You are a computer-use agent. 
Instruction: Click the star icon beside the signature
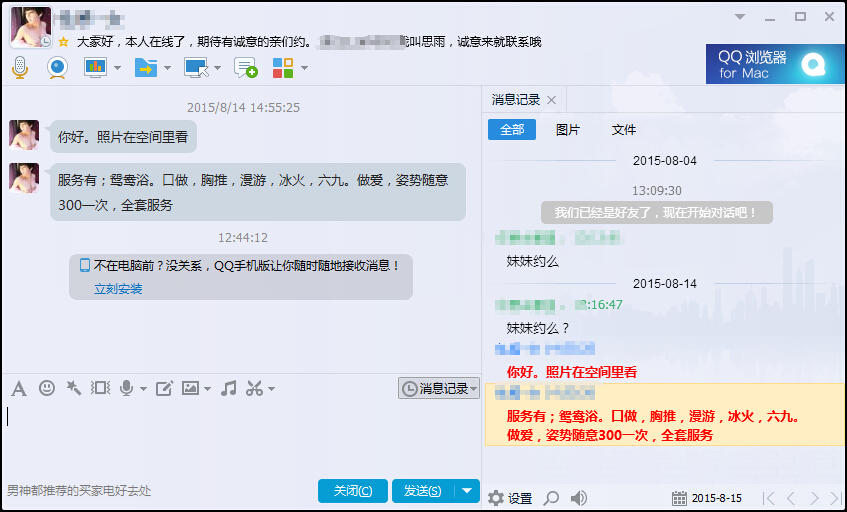coord(63,42)
